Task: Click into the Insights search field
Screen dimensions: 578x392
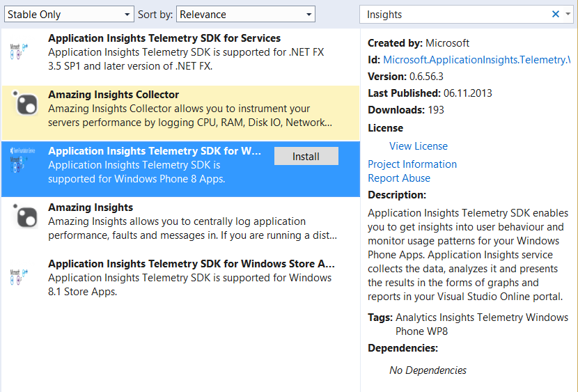Action: click(x=453, y=14)
